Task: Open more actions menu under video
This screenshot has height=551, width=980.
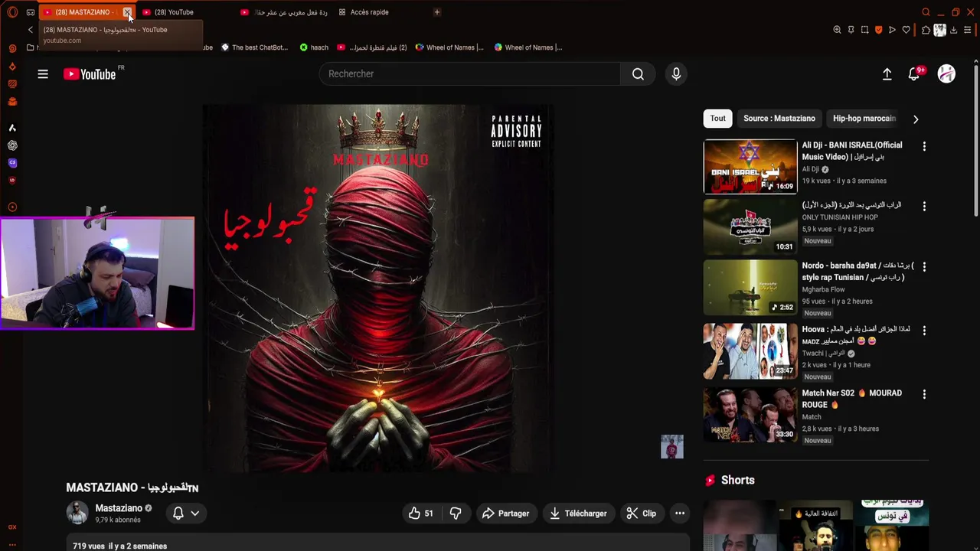Action: coord(680,514)
